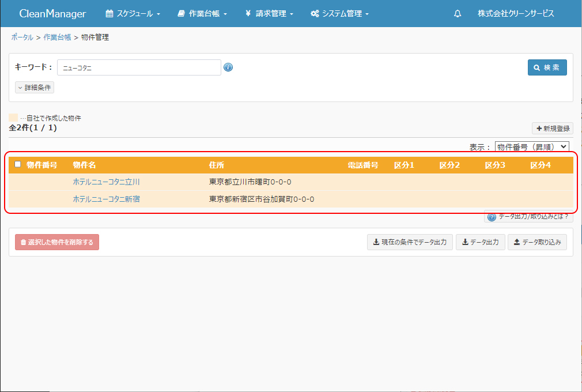
Task: Click the データ出力 download button
Action: tap(481, 242)
